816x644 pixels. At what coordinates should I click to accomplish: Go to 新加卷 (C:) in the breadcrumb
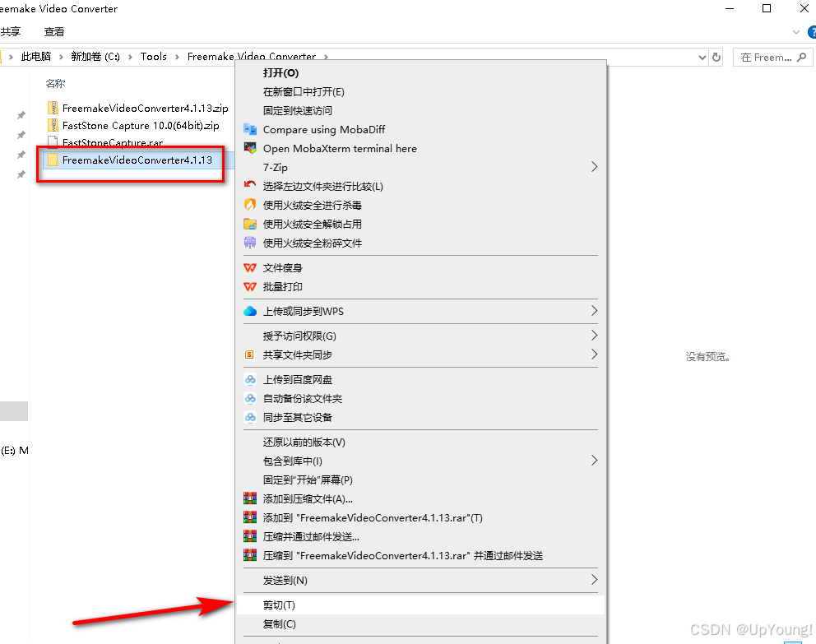pos(95,57)
